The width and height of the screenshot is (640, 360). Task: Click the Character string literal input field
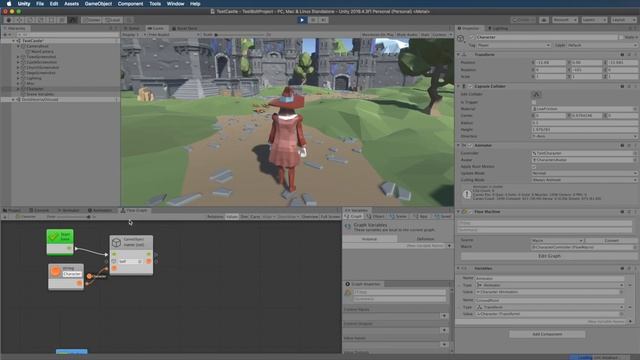[72, 274]
